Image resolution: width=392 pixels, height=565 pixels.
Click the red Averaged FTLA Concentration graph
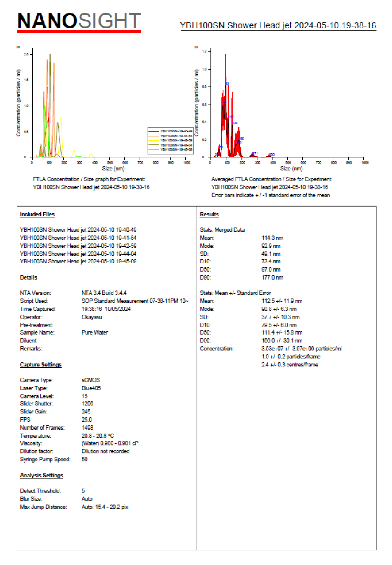tap(282, 109)
